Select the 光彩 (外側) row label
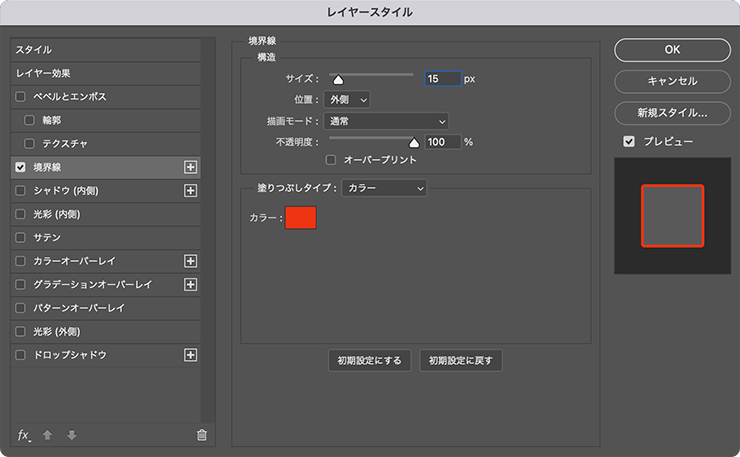The width and height of the screenshot is (740, 457). coord(57,331)
